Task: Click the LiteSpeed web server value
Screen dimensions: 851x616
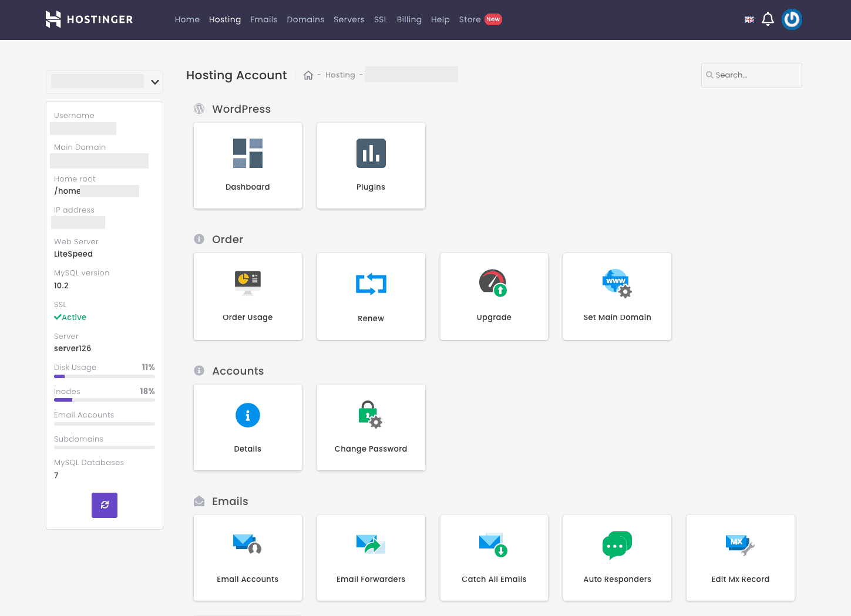Action: pos(73,254)
